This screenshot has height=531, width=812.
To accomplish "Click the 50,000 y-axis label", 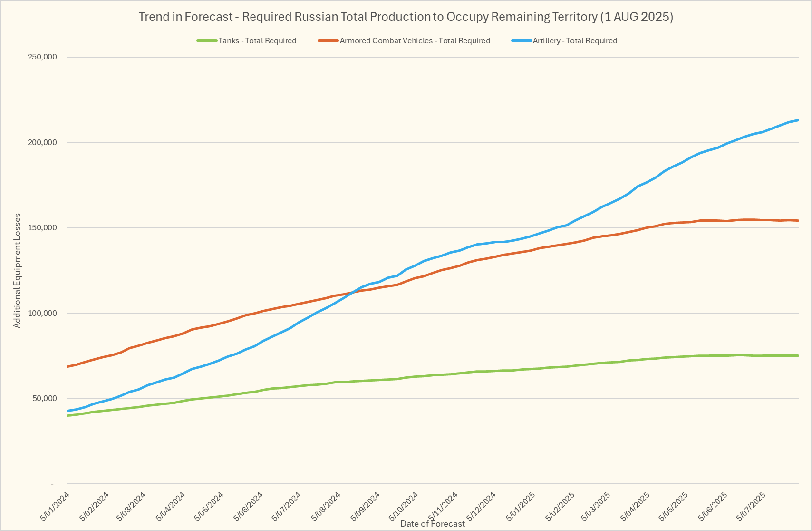I will [45, 399].
